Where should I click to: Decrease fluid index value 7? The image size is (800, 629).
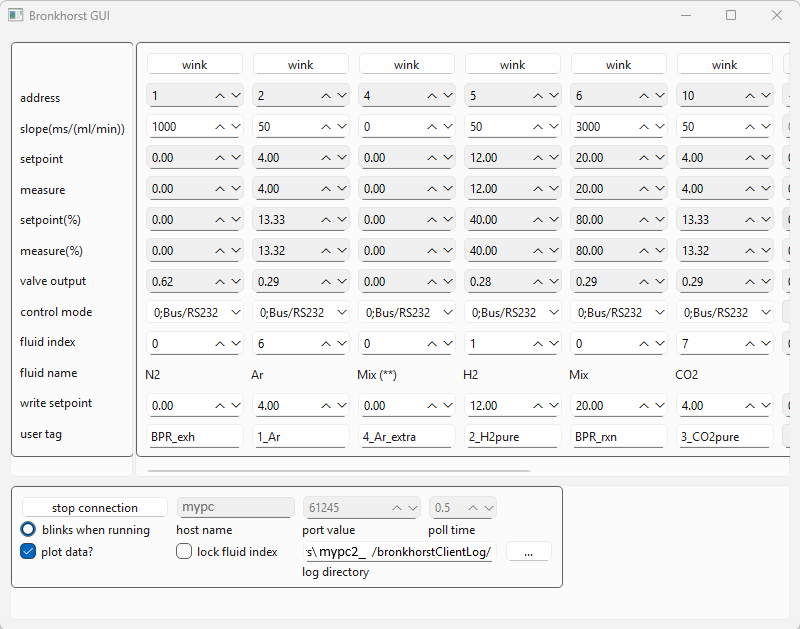pos(765,344)
